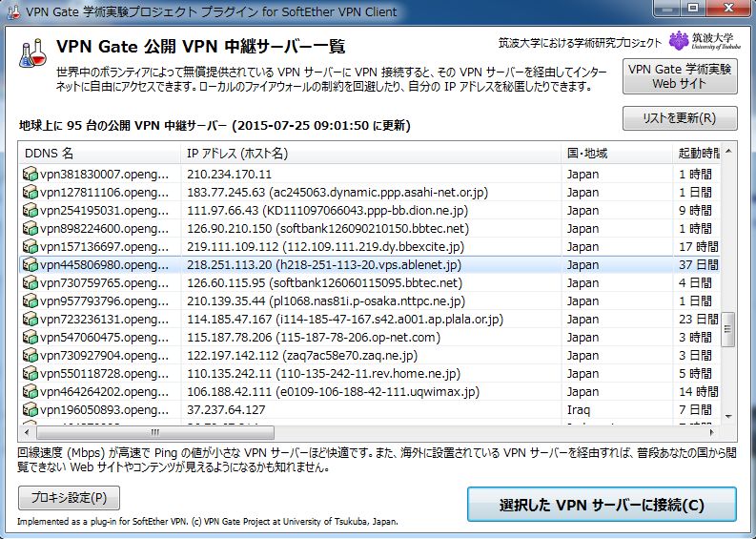
Task: Click server icon for vpn547060475
Action: point(31,338)
